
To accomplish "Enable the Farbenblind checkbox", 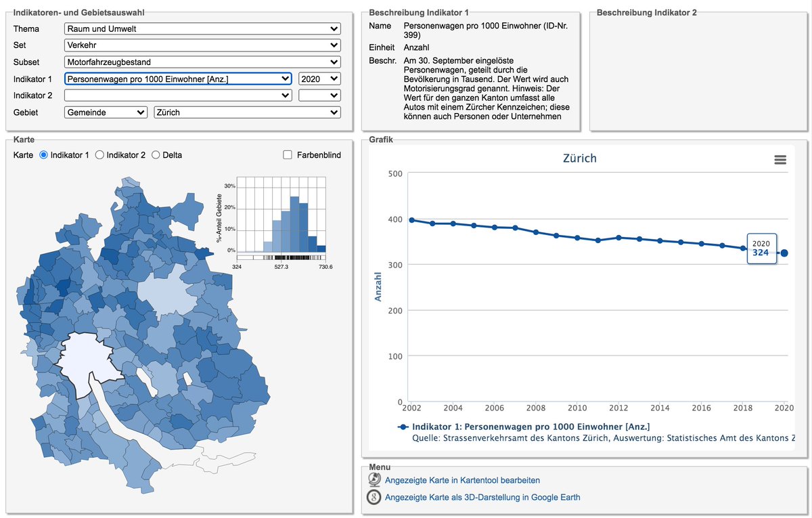I will (x=288, y=155).
